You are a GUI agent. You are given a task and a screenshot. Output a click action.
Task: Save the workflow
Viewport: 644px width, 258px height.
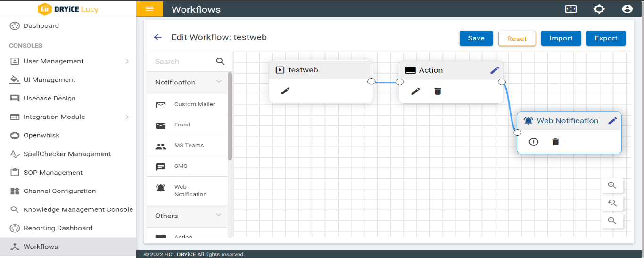pyautogui.click(x=476, y=38)
